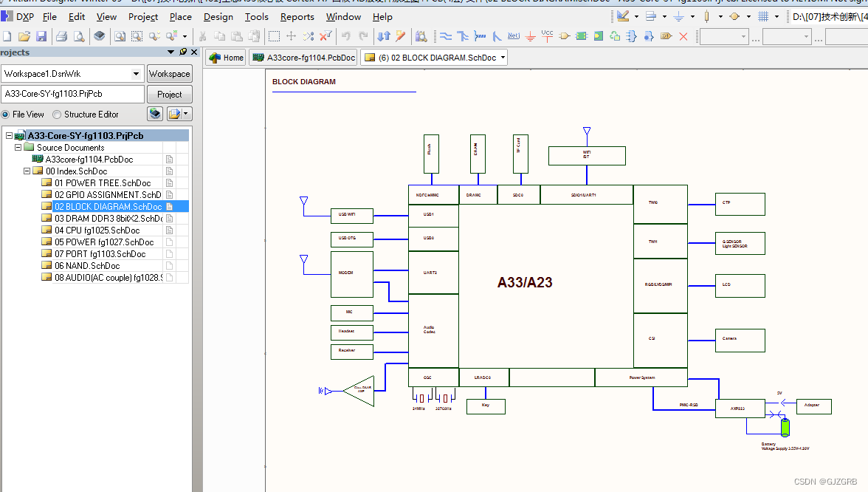Click the Place Net Label icon
Image resolution: width=868 pixels, height=492 pixels.
[514, 35]
